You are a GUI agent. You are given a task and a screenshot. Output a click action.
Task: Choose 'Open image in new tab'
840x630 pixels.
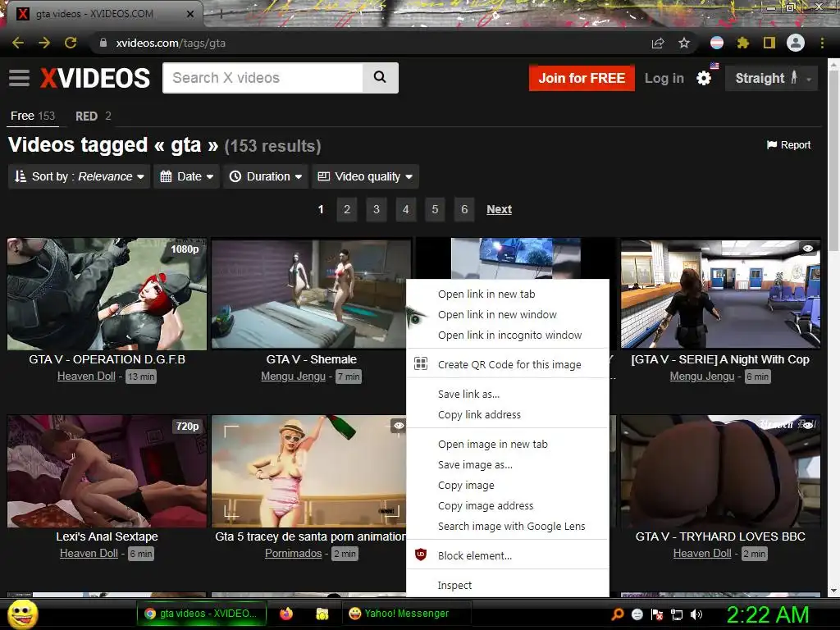(507, 444)
